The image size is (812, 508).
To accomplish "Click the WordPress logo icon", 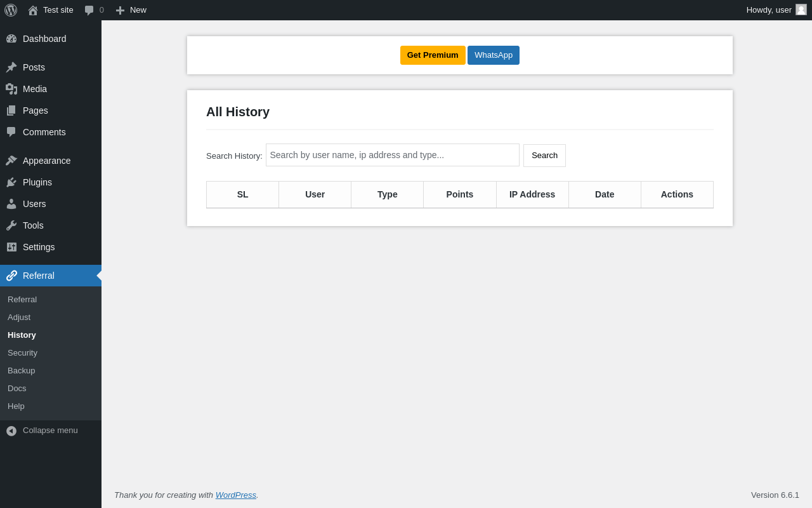I will click(11, 10).
